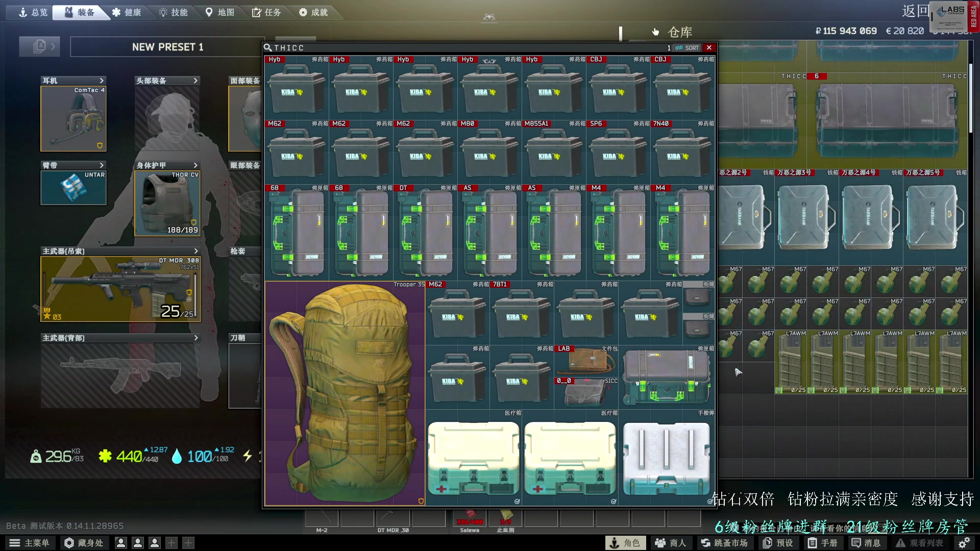Select the THICC case tagged 6 in stash
This screenshot has width=980, height=551.
coord(887,120)
